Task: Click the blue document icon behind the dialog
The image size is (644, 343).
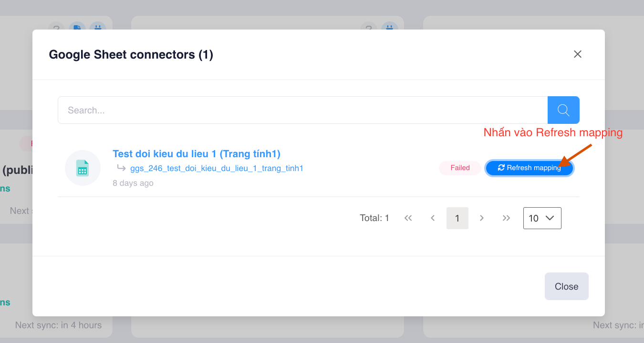Action: 77,28
